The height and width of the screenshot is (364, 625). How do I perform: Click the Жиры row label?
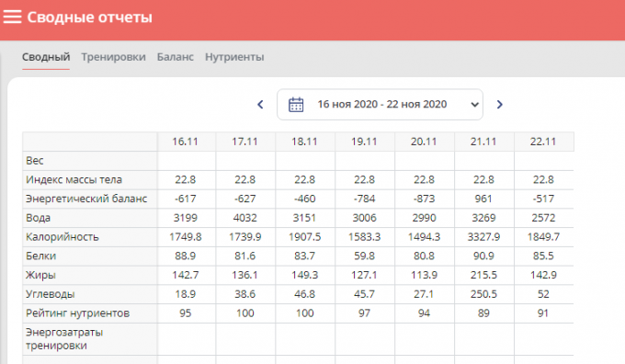coord(40,275)
